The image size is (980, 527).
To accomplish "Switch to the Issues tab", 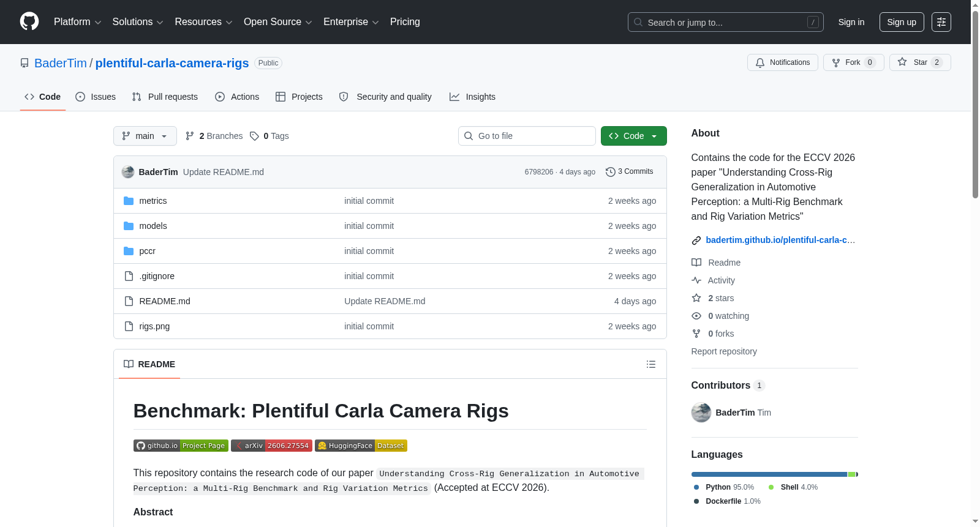I will [x=96, y=97].
